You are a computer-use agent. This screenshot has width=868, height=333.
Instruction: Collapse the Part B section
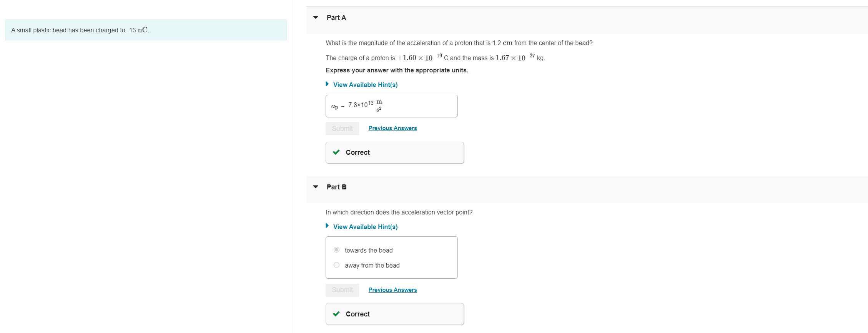pyautogui.click(x=315, y=186)
